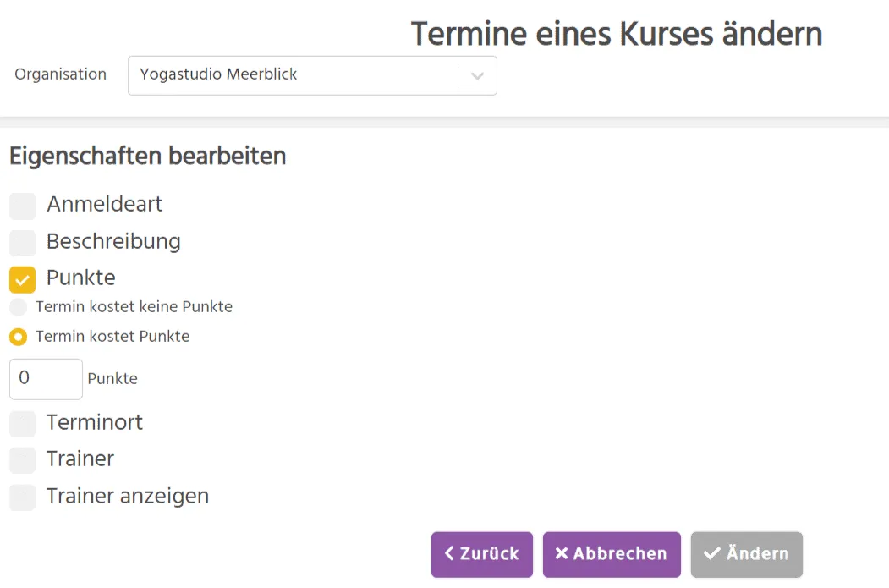889x588 pixels.
Task: Enable the Terminort checkbox
Action: click(22, 422)
